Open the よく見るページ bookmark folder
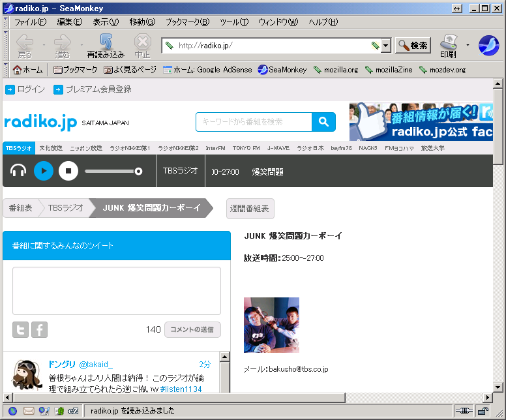Screen dimensions: 506x420 click(x=130, y=70)
